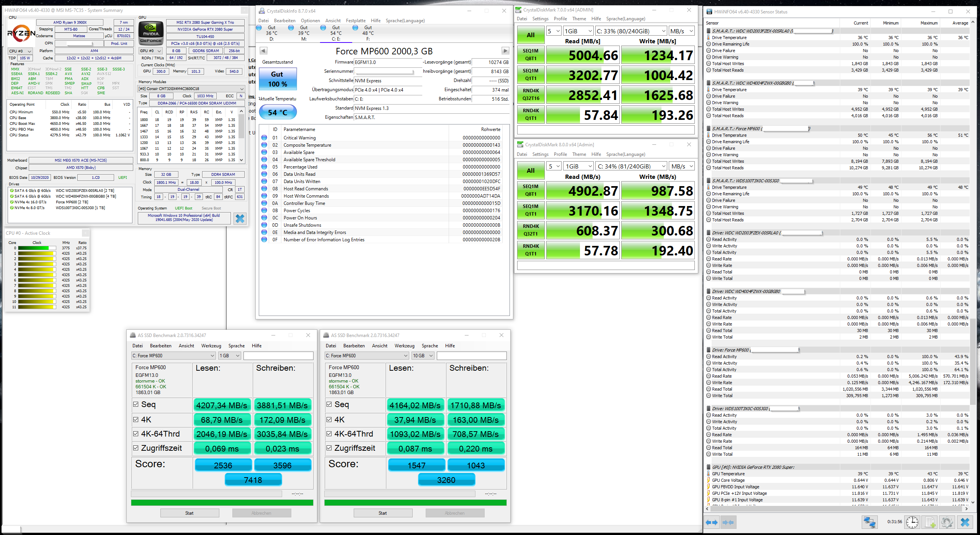Click the expand-columns arrows icon in HWiNFO Sensor Status
Image resolution: width=980 pixels, height=535 pixels.
[712, 522]
